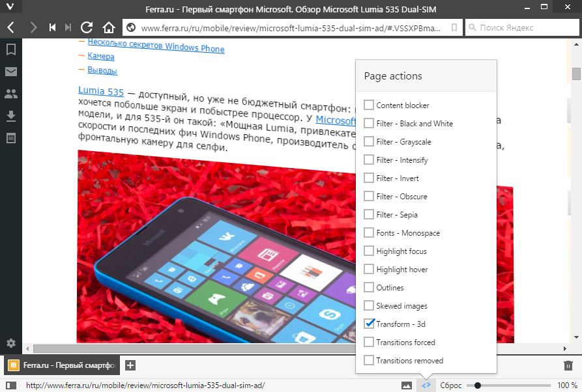
Task: Click the Поиск Яндекс search field
Action: (523, 27)
